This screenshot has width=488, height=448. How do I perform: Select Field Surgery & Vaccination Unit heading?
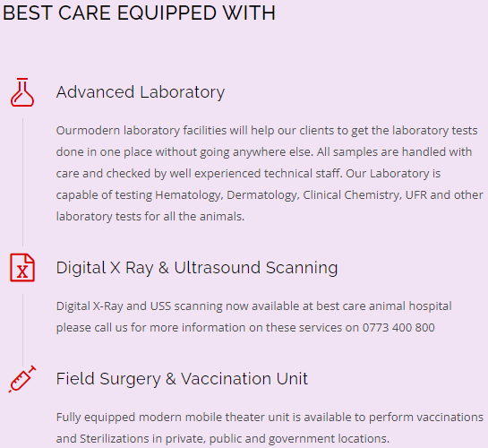pos(182,379)
